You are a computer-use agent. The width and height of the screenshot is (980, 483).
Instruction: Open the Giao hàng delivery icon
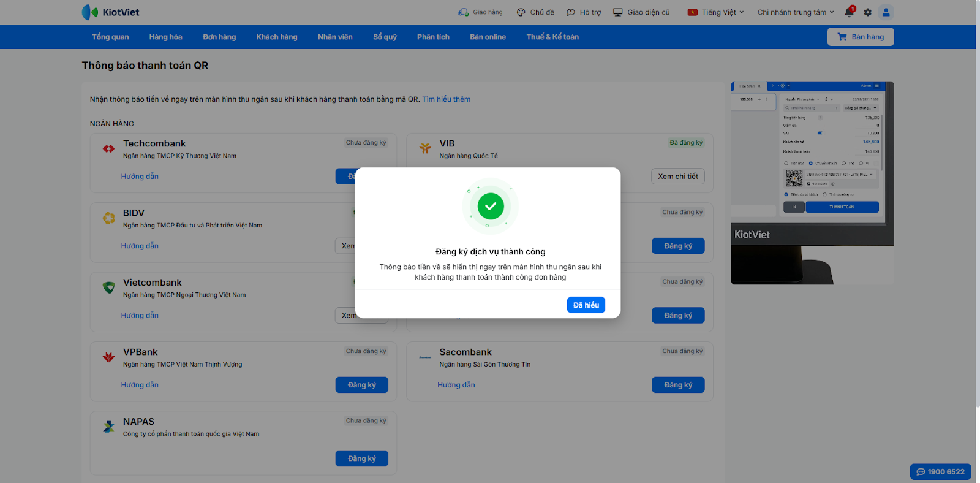click(463, 12)
